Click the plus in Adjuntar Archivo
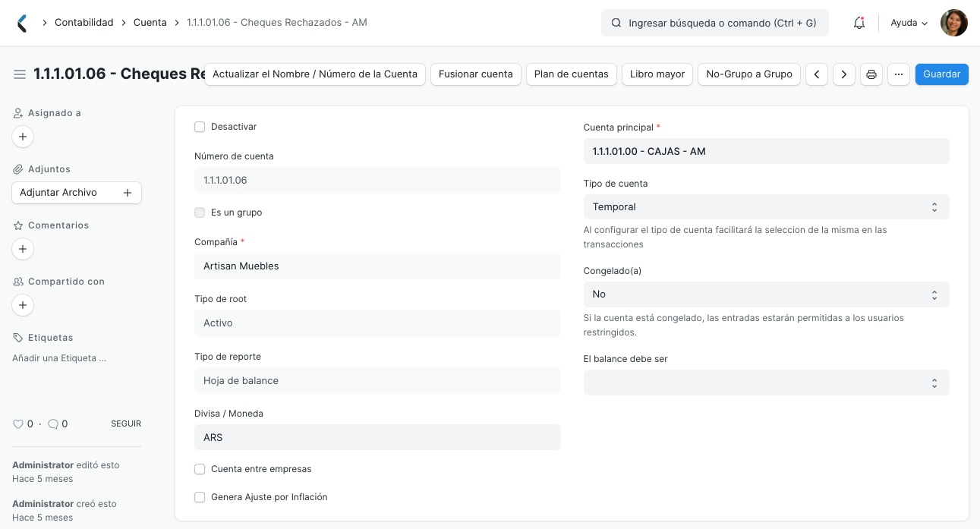This screenshot has height=529, width=980. coord(128,193)
